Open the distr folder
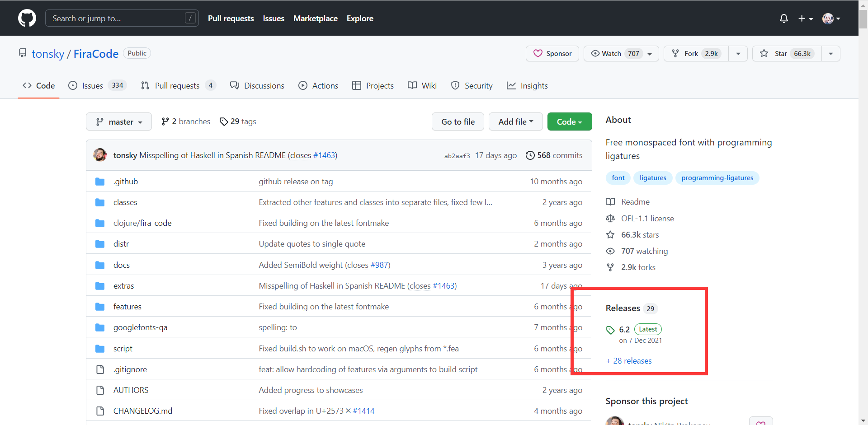Screen dimensions: 868x425 click(121, 244)
